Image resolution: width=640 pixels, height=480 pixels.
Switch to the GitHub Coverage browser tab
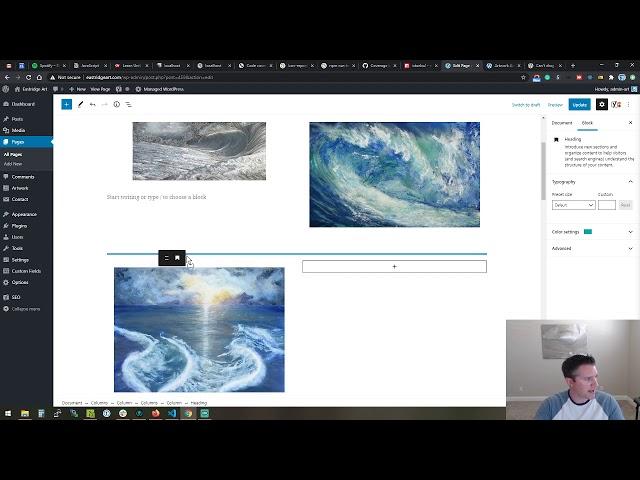click(x=379, y=65)
